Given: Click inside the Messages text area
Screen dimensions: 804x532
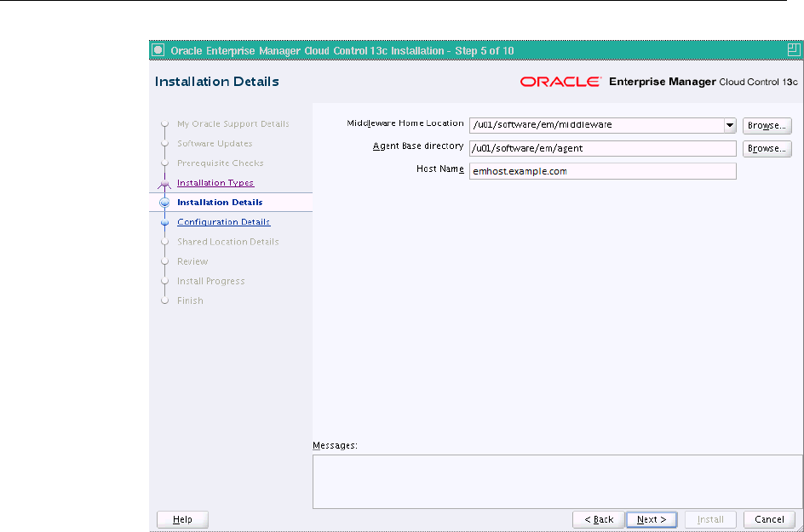Looking at the screenshot, I should click(557, 482).
